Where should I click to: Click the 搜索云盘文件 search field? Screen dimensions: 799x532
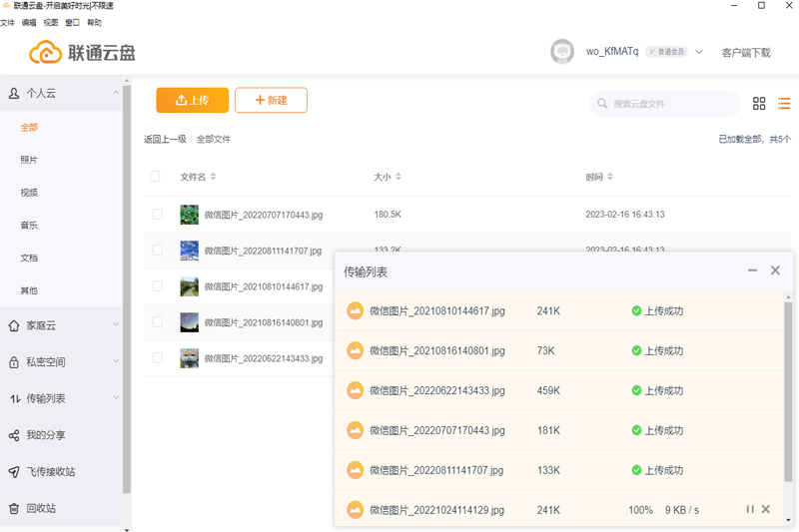coord(664,104)
